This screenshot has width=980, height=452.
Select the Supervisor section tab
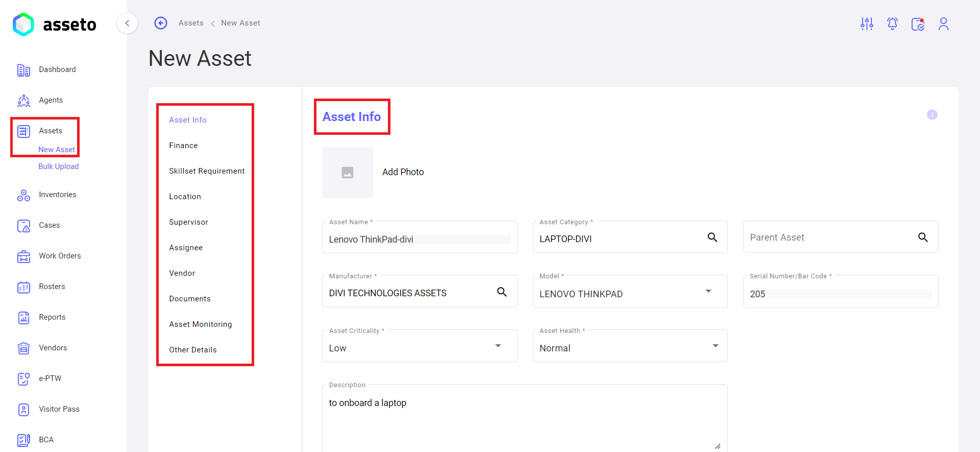pos(188,222)
